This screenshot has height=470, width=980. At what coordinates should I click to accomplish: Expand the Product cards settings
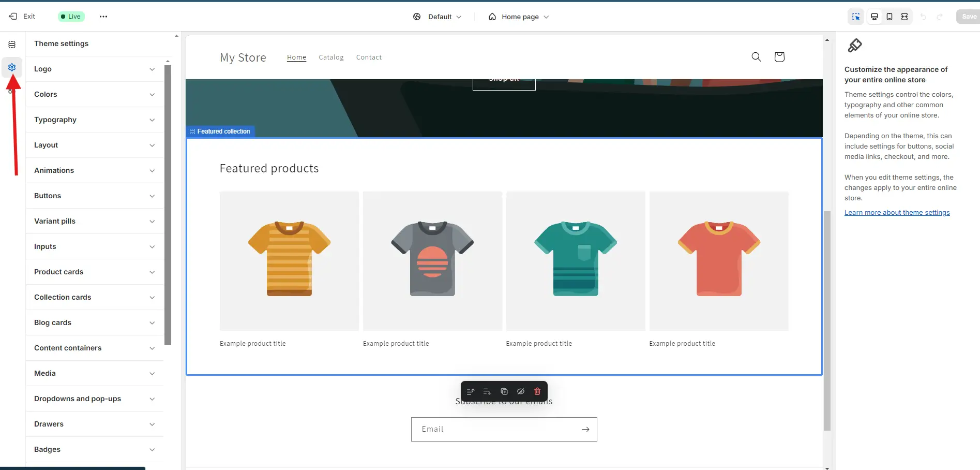pyautogui.click(x=95, y=272)
